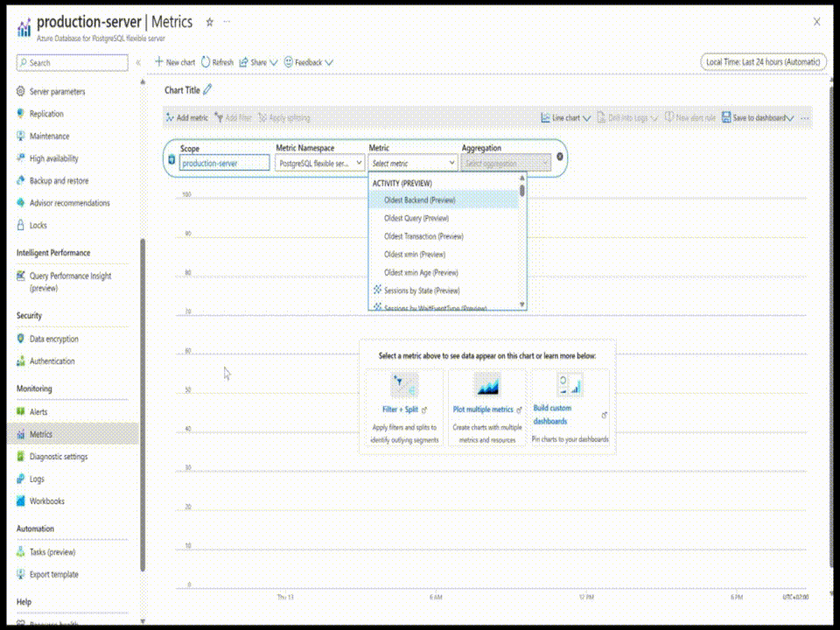
Task: Click ACTIVITY (PREVIEW) group header
Action: pyautogui.click(x=402, y=183)
